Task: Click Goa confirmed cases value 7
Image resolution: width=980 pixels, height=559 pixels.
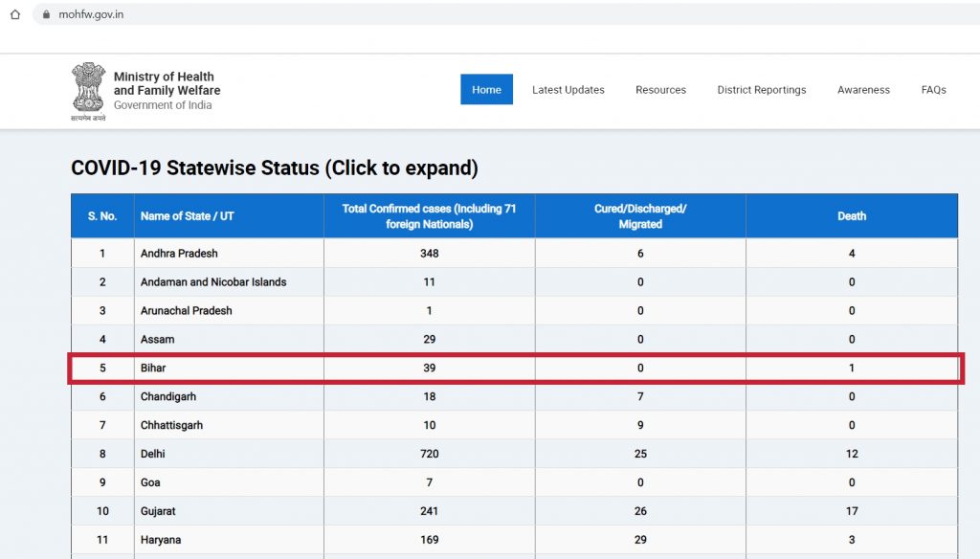Action: 430,482
